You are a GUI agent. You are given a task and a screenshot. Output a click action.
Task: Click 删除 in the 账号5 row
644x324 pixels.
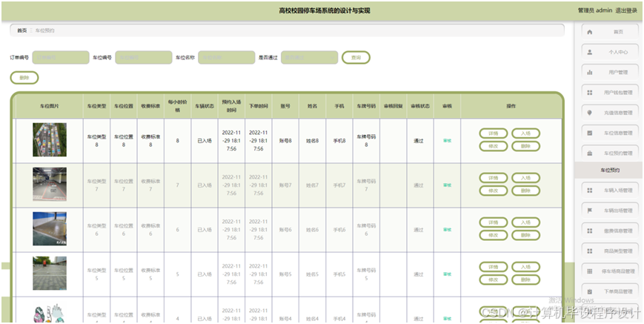click(x=525, y=280)
